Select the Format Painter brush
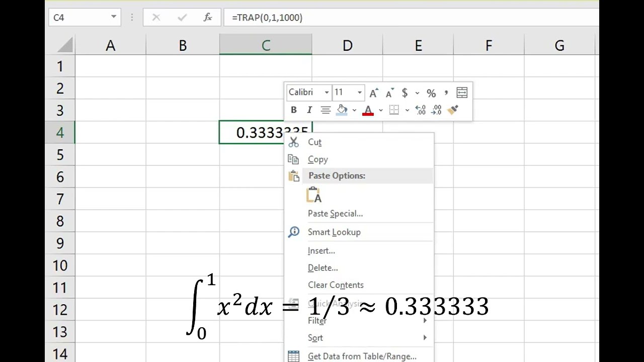644x362 pixels. click(452, 110)
